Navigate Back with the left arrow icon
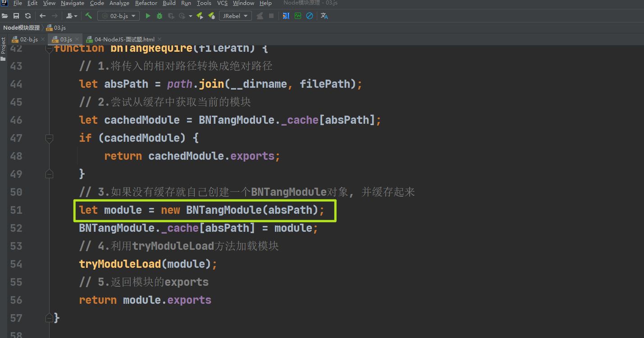Screen dimensions: 644x338 43,16
